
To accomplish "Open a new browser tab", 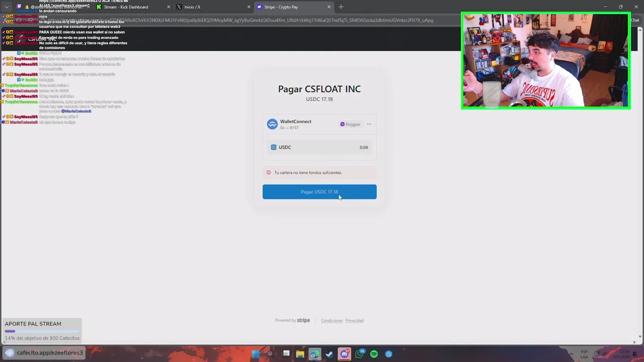I will [341, 7].
